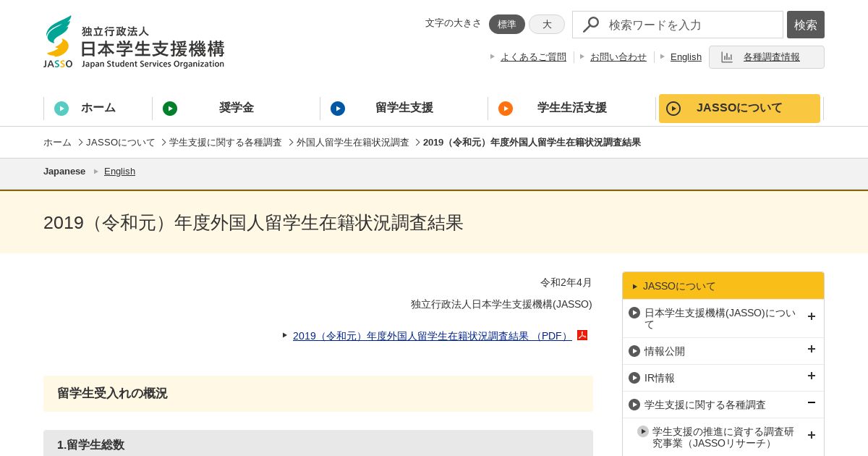Click the search keyword input field

[678, 25]
